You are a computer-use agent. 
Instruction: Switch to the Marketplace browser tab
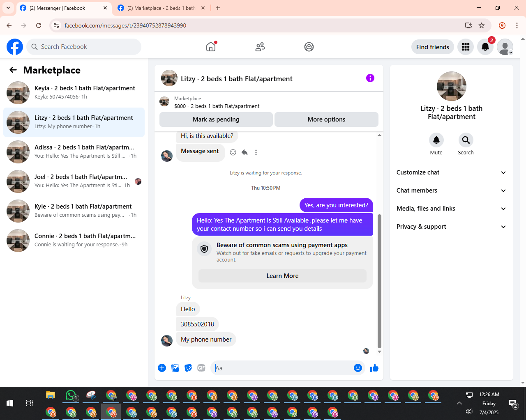[162, 8]
